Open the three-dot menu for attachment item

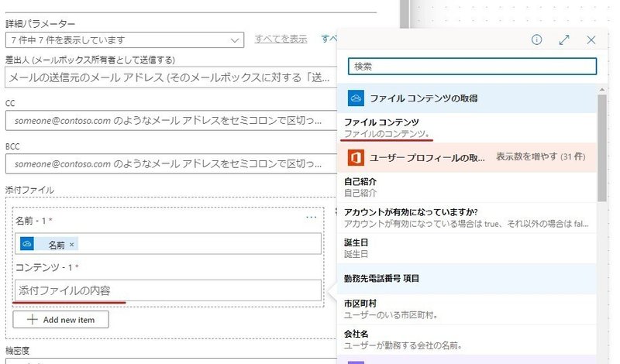tap(312, 218)
